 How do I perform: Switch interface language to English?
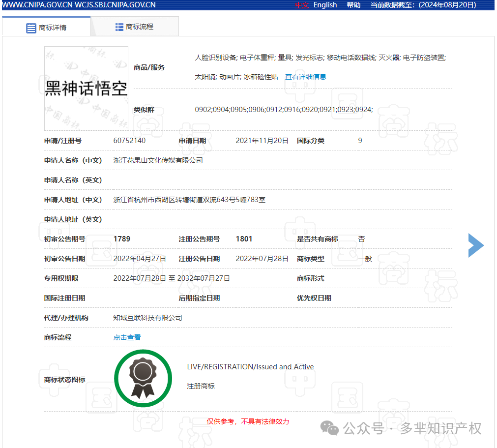(325, 5)
